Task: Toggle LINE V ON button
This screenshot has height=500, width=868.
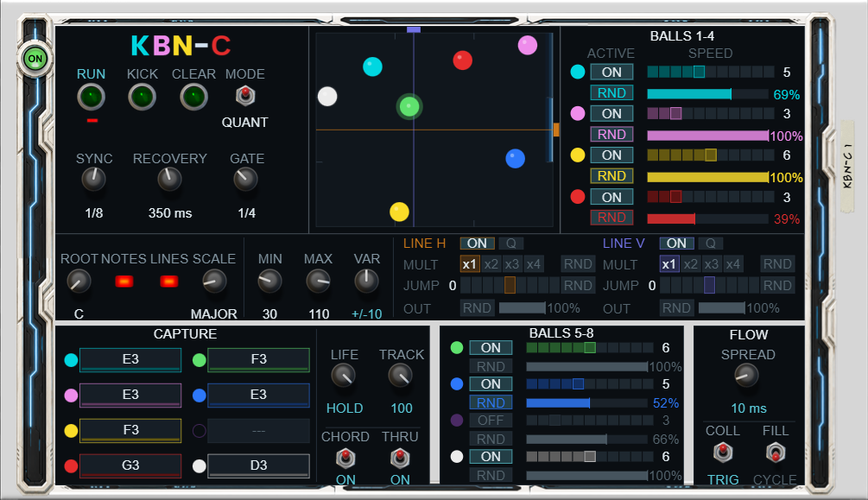Action: click(x=676, y=244)
